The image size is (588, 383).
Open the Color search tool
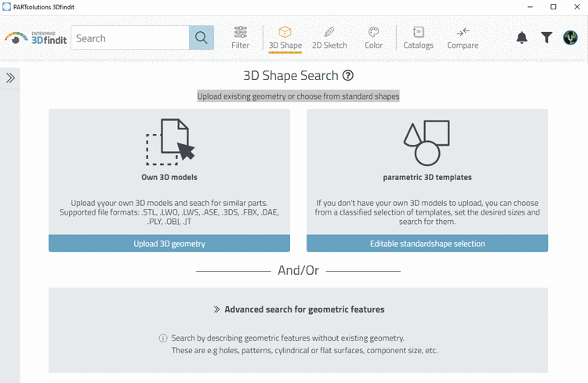pyautogui.click(x=374, y=37)
